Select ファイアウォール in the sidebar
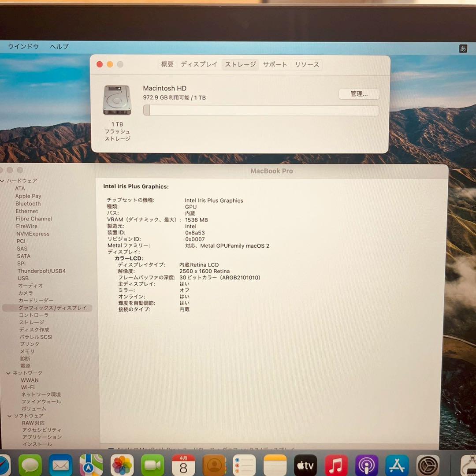This screenshot has width=476, height=476. tap(41, 402)
